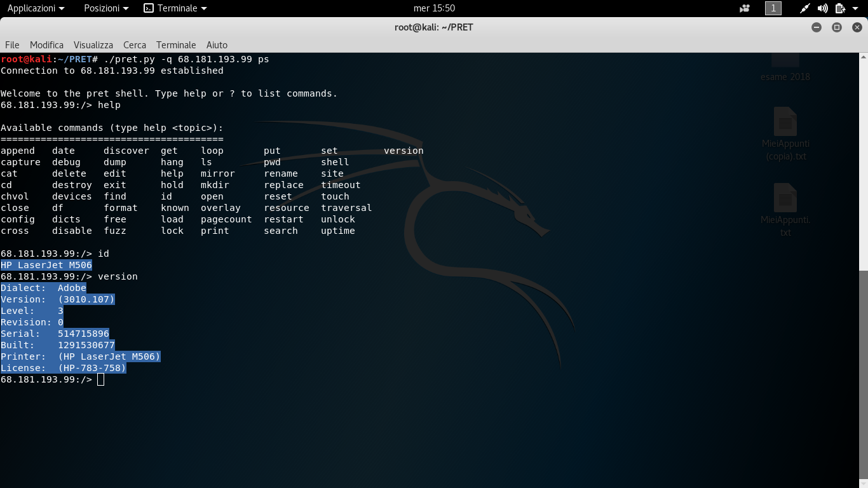Click 'traversal' in the command list
Viewport: 868px width, 488px height.
tap(346, 208)
